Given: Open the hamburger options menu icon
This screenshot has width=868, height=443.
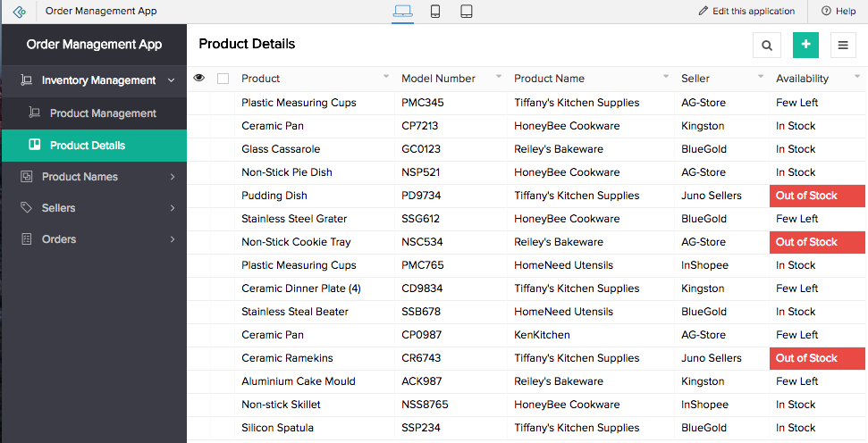Looking at the screenshot, I should (x=842, y=45).
